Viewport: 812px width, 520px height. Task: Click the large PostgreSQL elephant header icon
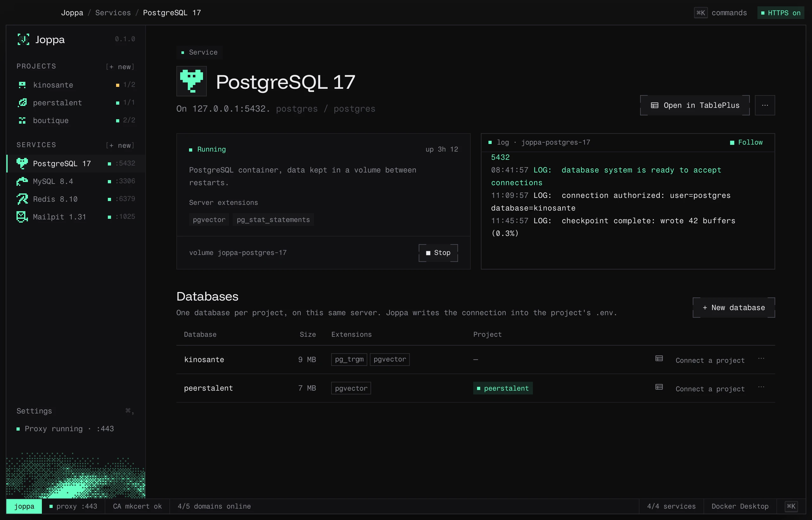(192, 81)
